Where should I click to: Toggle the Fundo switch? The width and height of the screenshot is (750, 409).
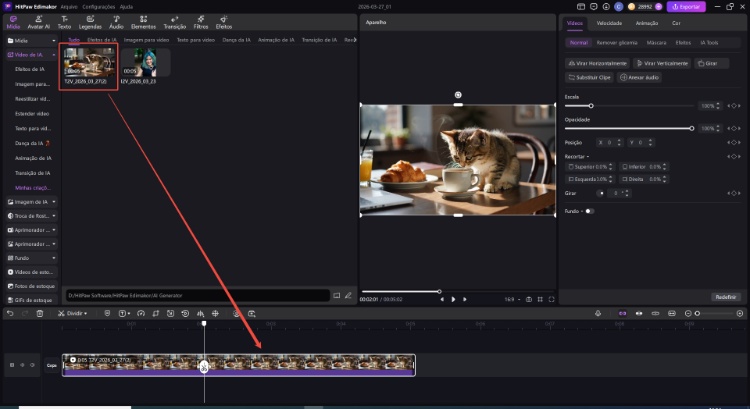589,211
